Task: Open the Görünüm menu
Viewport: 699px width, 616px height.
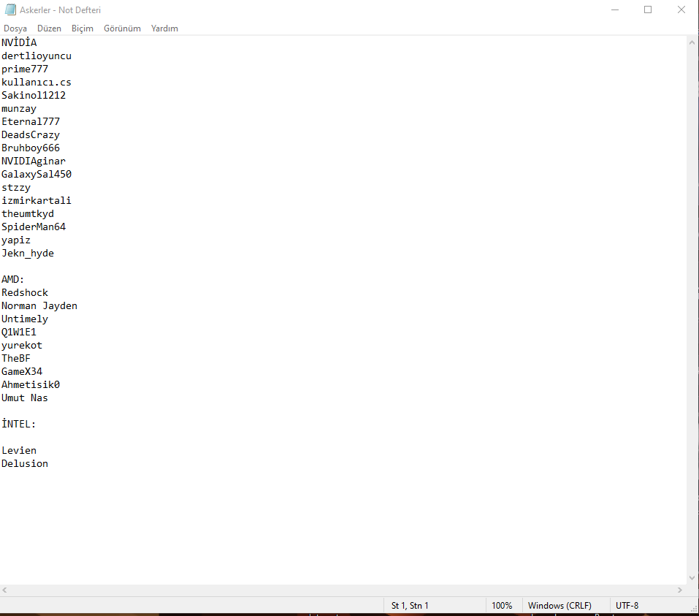Action: pos(122,28)
